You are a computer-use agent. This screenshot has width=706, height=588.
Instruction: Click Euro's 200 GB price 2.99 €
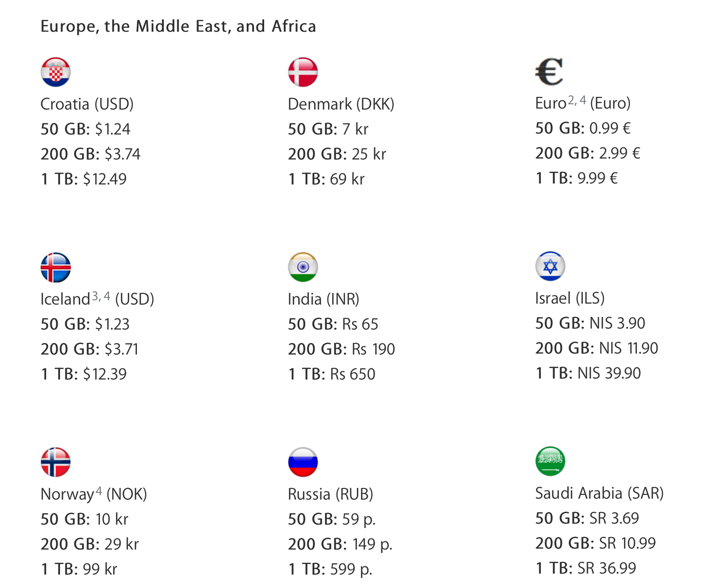620,153
